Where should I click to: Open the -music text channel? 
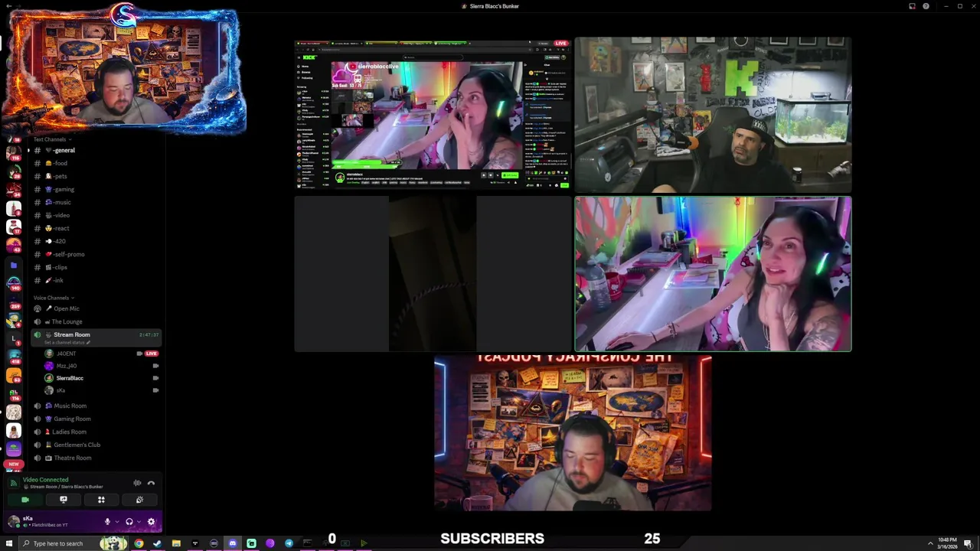click(x=96, y=202)
